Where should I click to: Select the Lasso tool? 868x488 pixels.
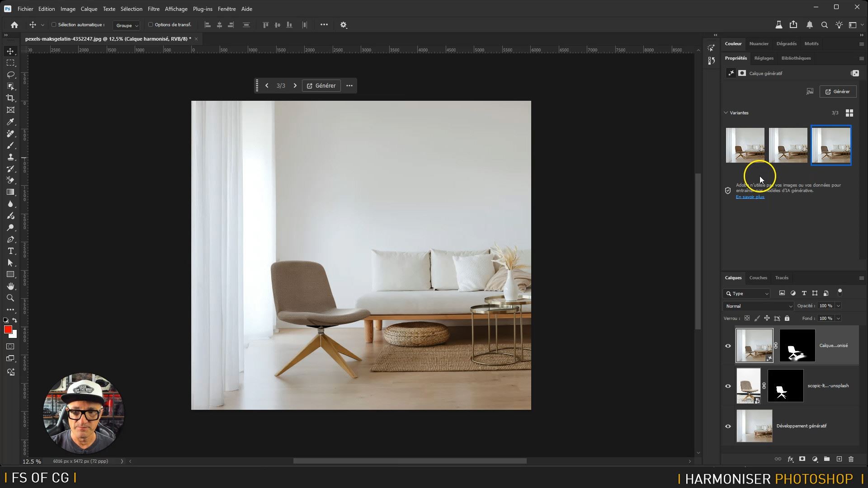(x=10, y=75)
